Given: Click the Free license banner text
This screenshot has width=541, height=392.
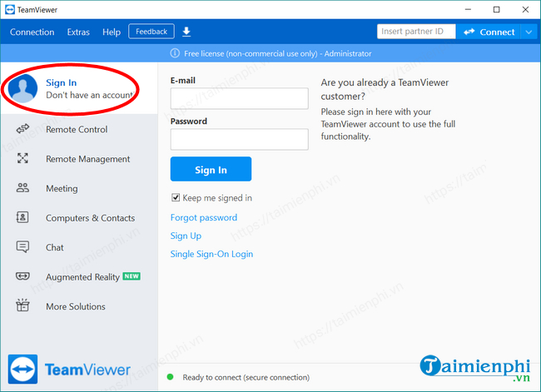Looking at the screenshot, I should click(277, 53).
